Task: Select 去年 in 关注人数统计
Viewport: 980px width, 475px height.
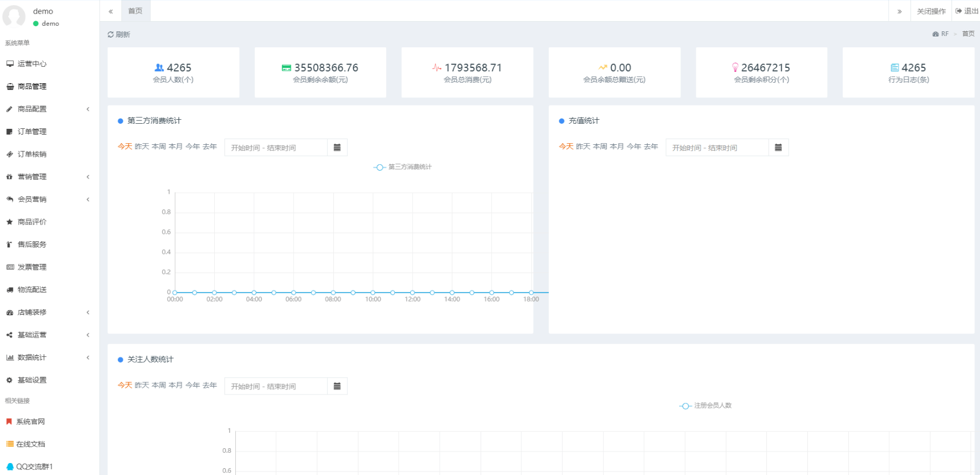Action: pyautogui.click(x=210, y=385)
